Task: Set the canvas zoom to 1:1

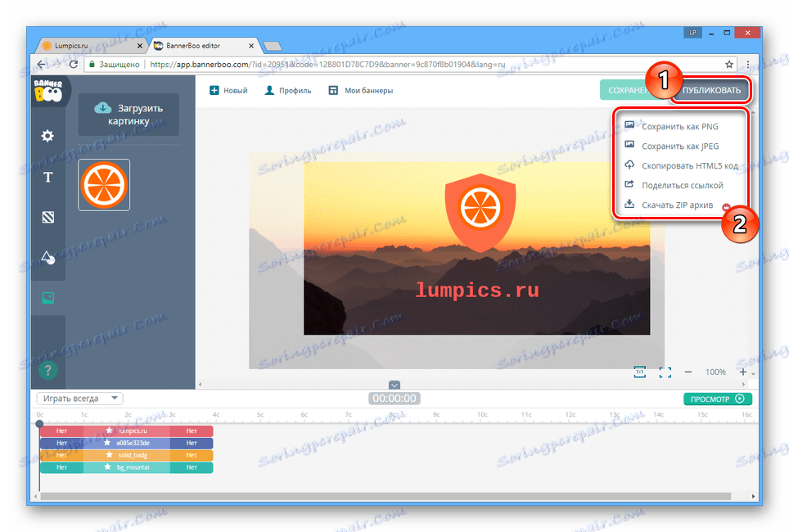Action: [x=639, y=372]
